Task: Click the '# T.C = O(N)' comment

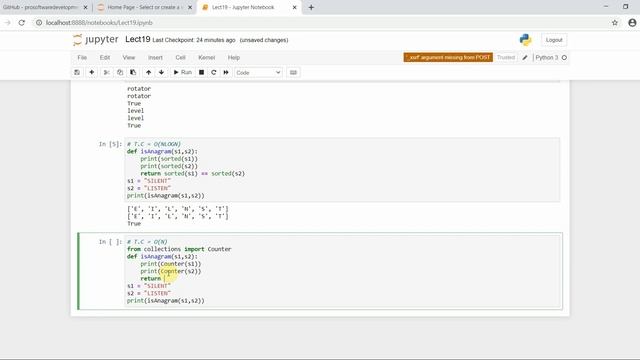Action: pos(147,242)
